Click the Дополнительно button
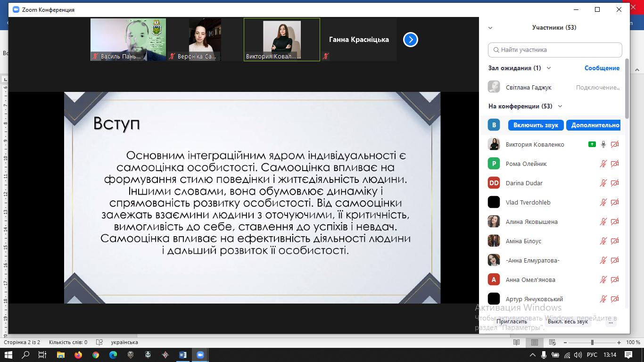The width and height of the screenshot is (644, 362). point(595,125)
